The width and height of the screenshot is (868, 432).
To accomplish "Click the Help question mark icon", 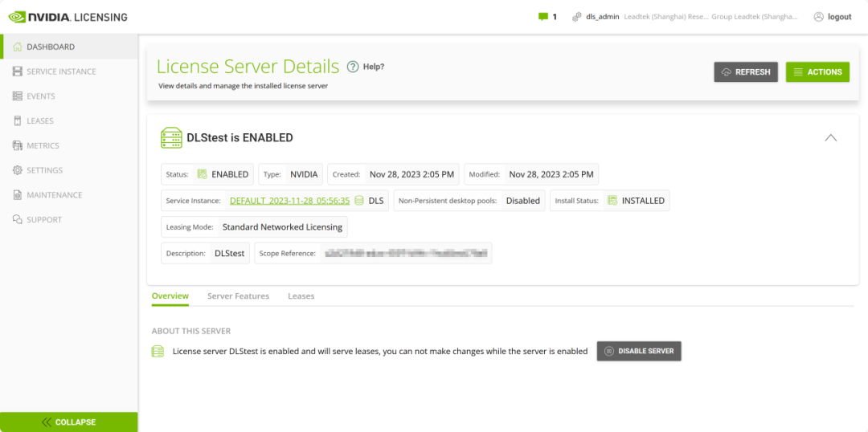I will (353, 67).
